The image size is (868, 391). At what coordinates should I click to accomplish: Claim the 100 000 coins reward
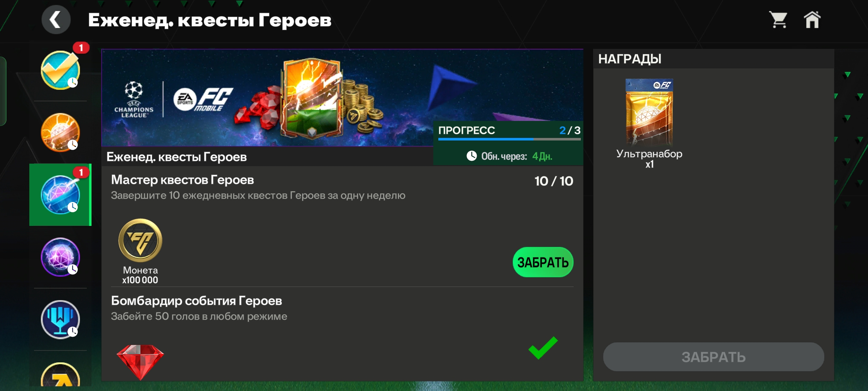coord(543,262)
